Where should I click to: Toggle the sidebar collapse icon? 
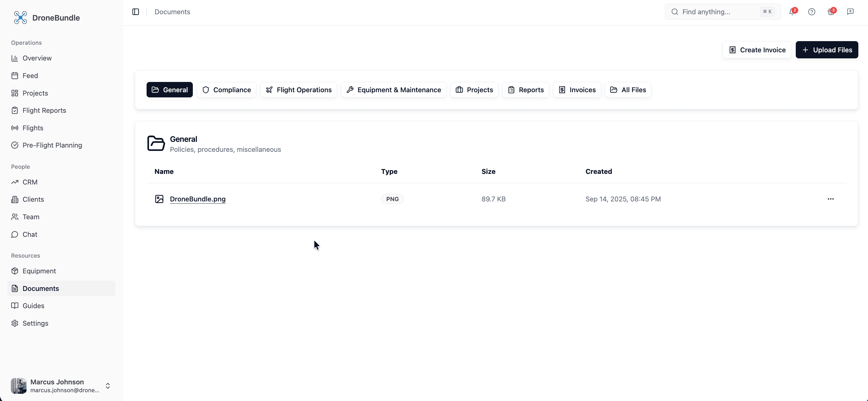click(135, 12)
